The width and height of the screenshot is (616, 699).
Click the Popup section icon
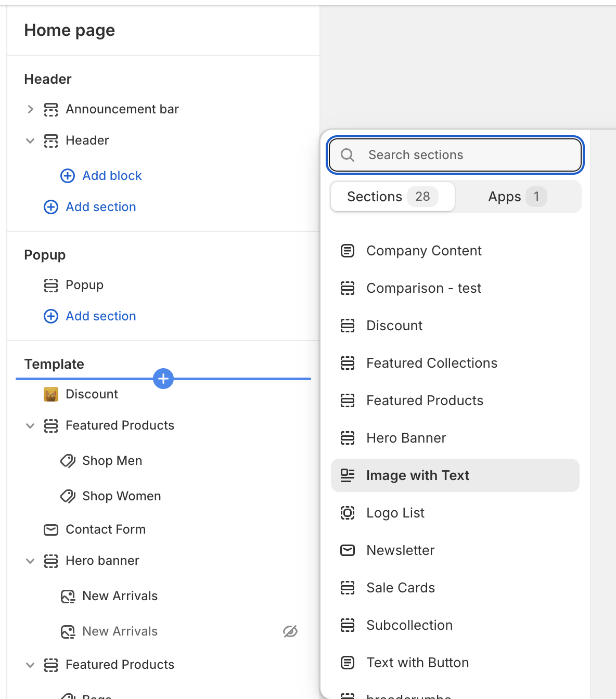coord(51,286)
